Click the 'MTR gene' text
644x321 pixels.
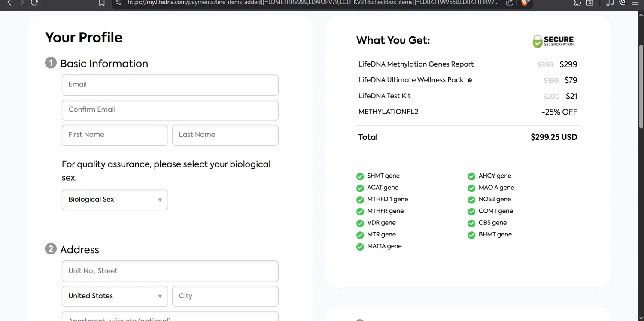381,235
